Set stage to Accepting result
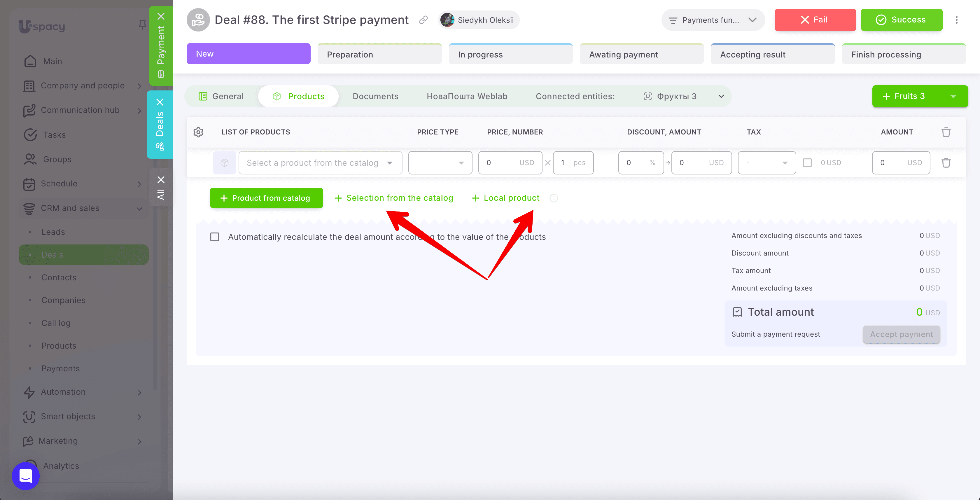Viewport: 980px width, 500px height. (x=773, y=54)
